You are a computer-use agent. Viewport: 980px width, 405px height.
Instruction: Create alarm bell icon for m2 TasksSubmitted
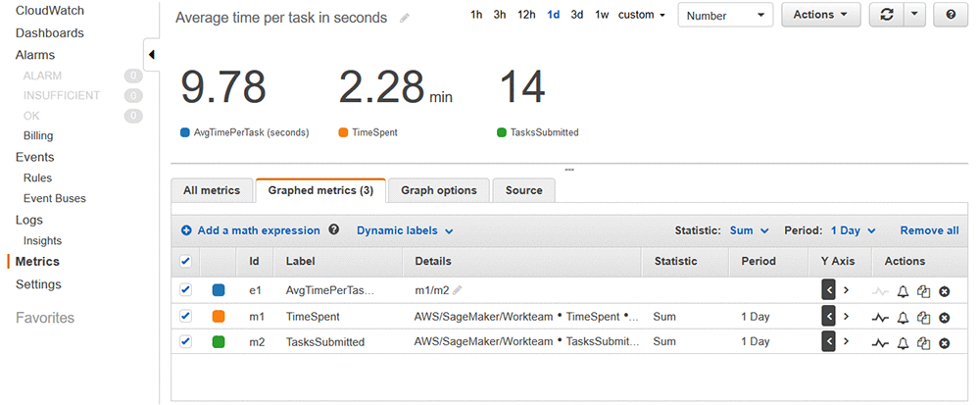(903, 343)
